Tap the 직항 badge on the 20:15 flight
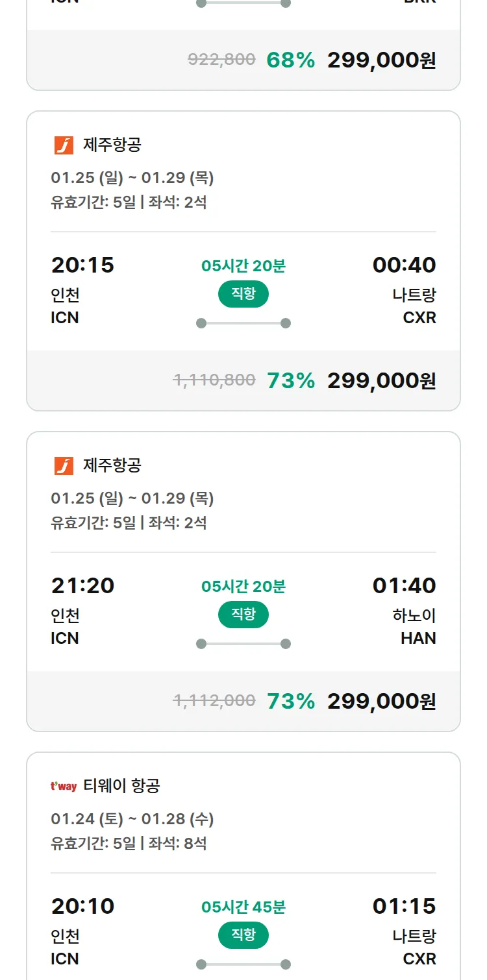Image resolution: width=487 pixels, height=980 pixels. coord(243,294)
